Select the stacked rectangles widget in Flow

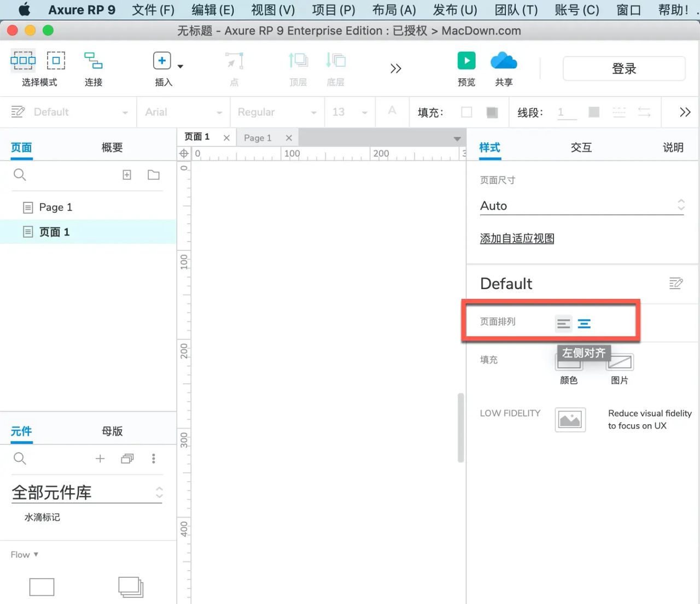131,587
